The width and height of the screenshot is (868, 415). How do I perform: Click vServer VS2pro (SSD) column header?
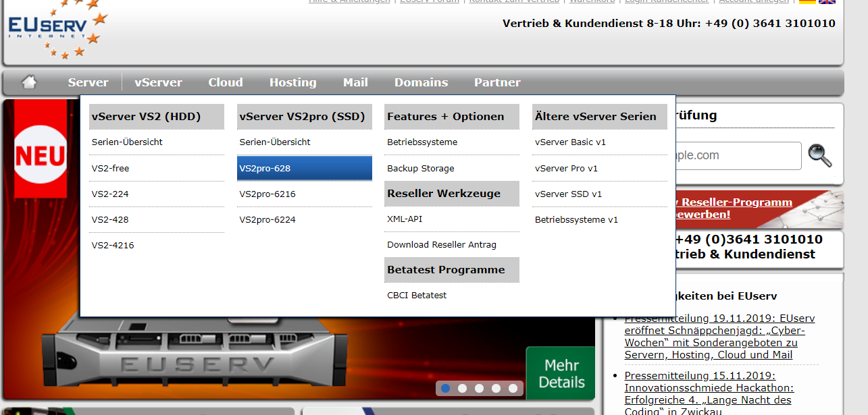[x=304, y=116]
